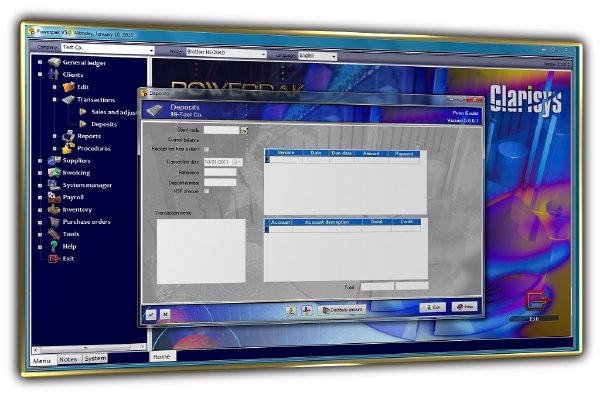Click the Suppliers icon
Viewport: 600px width, 400px height.
click(54, 160)
